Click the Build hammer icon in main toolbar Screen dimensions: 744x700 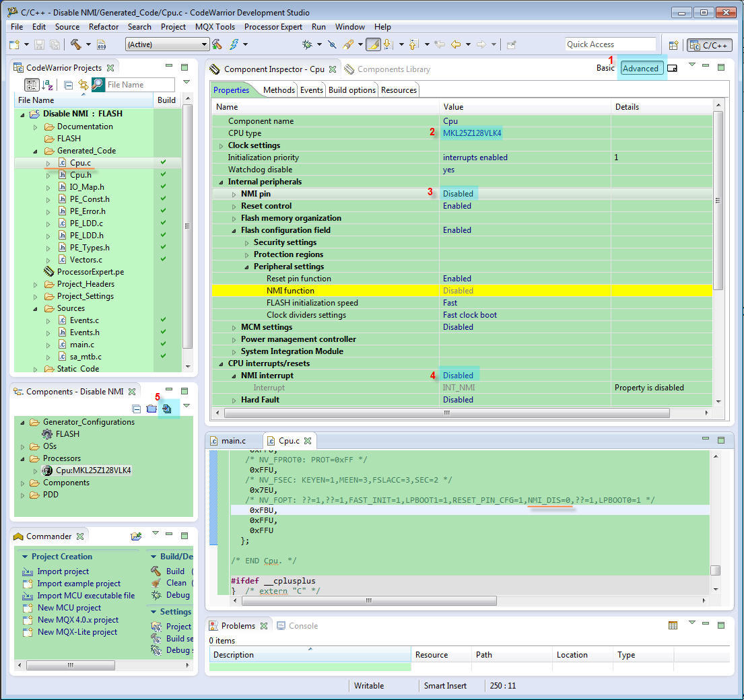point(75,44)
